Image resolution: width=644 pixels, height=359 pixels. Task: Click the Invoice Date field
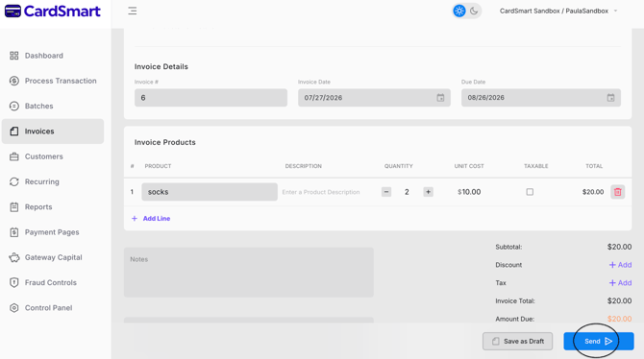click(x=374, y=98)
